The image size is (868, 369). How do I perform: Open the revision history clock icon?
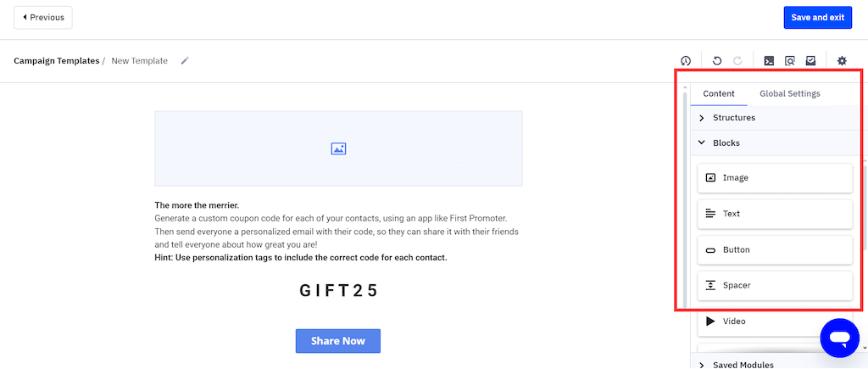(x=686, y=61)
